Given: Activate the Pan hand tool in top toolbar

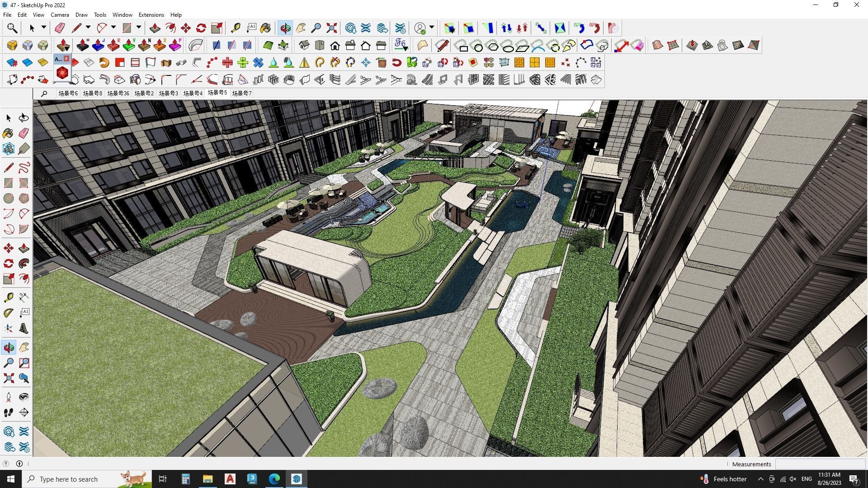Looking at the screenshot, I should (x=301, y=28).
